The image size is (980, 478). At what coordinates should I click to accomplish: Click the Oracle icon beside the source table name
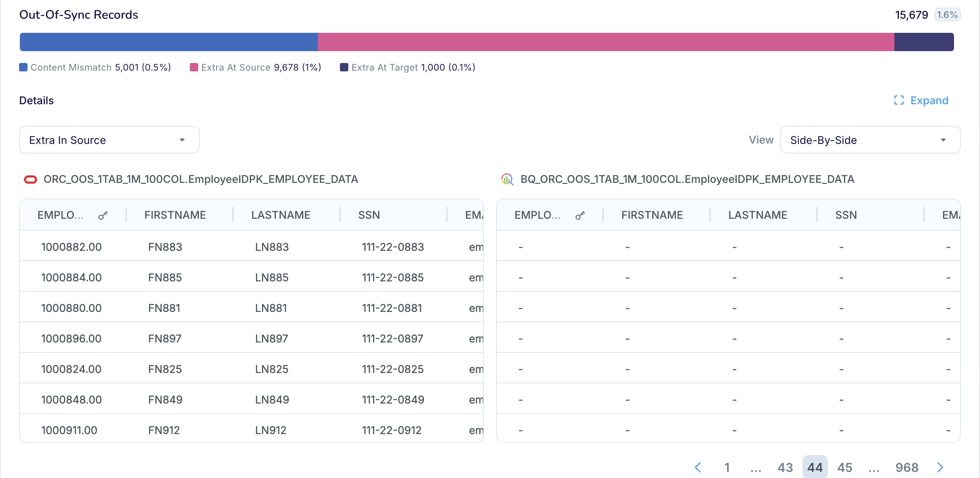tap(30, 179)
